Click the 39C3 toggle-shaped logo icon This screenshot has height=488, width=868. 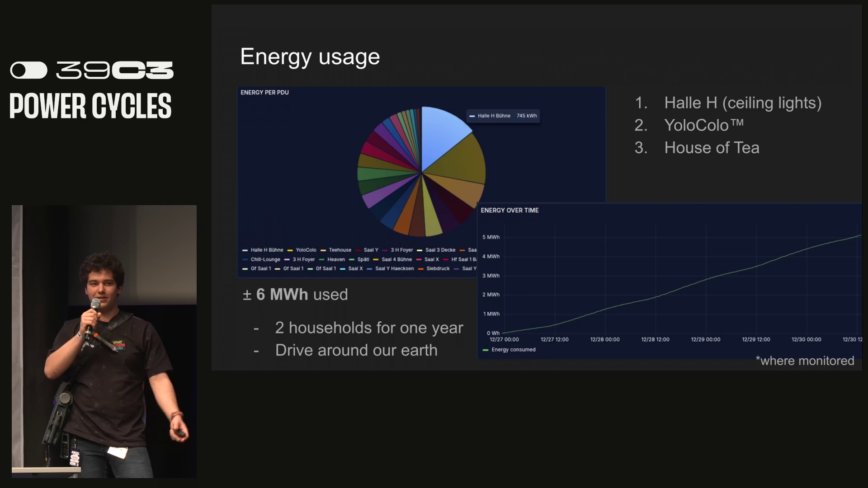[29, 70]
